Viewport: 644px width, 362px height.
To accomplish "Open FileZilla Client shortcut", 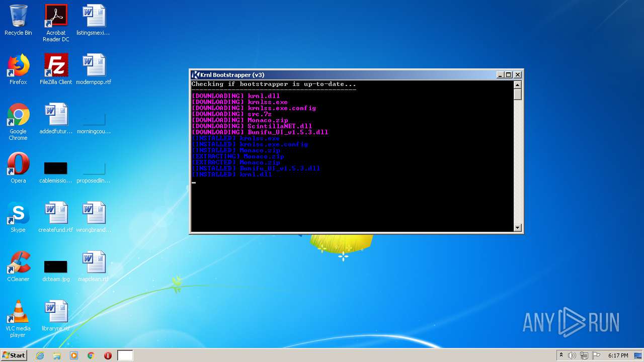I will [56, 69].
